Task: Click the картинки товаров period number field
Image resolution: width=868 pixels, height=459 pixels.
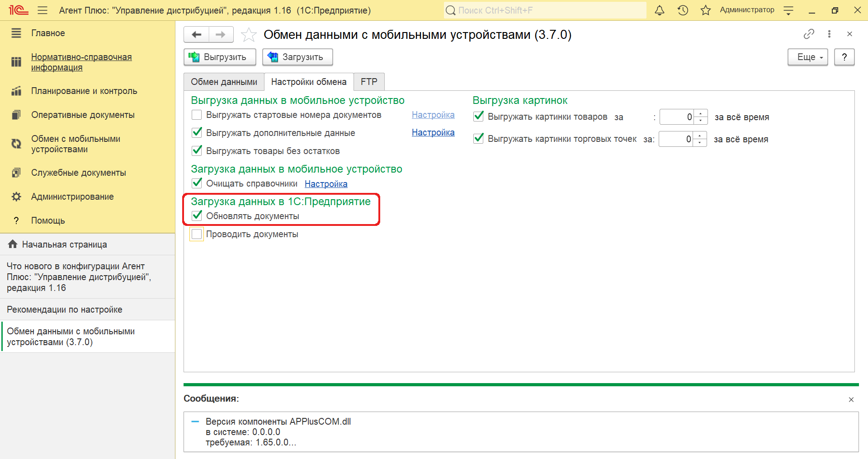Action: click(677, 117)
